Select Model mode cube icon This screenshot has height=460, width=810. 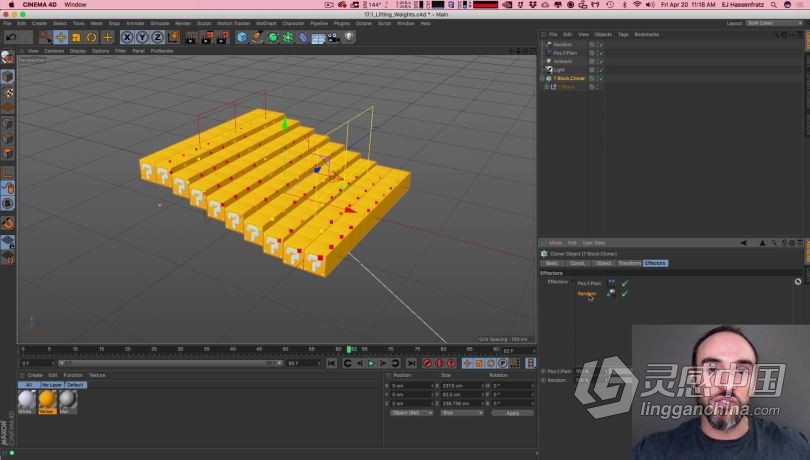8,76
